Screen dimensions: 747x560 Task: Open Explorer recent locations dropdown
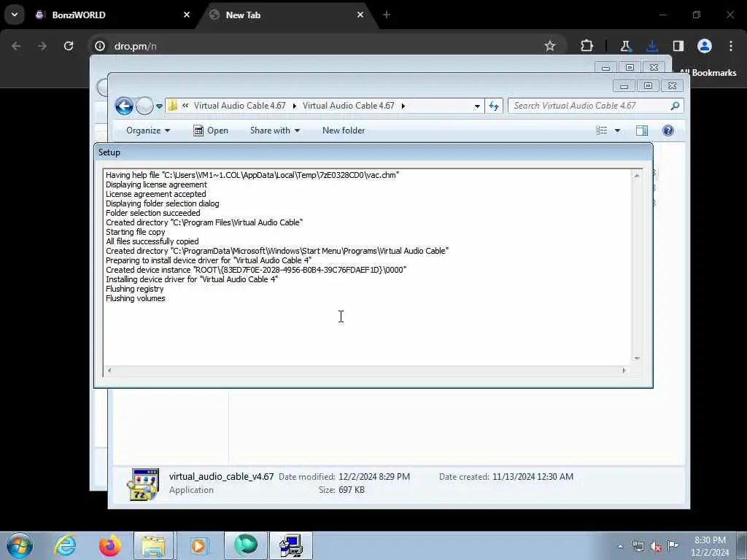tap(159, 106)
